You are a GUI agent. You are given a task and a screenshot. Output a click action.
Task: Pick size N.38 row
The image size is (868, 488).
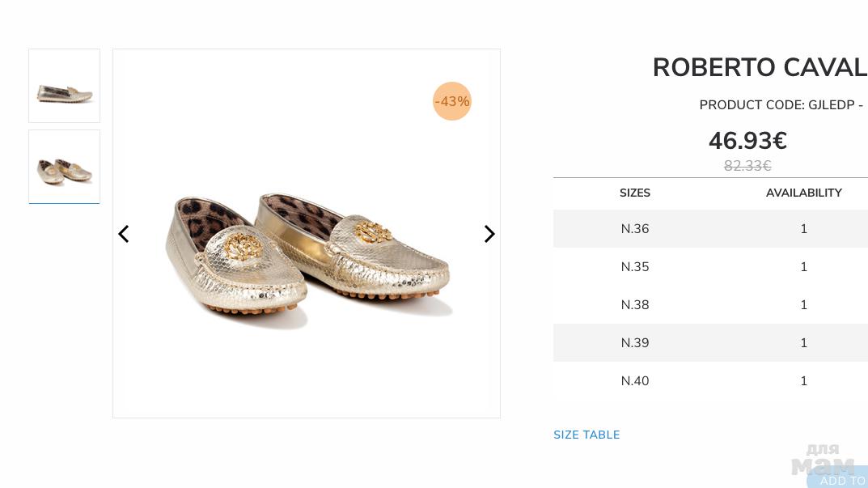[635, 305]
